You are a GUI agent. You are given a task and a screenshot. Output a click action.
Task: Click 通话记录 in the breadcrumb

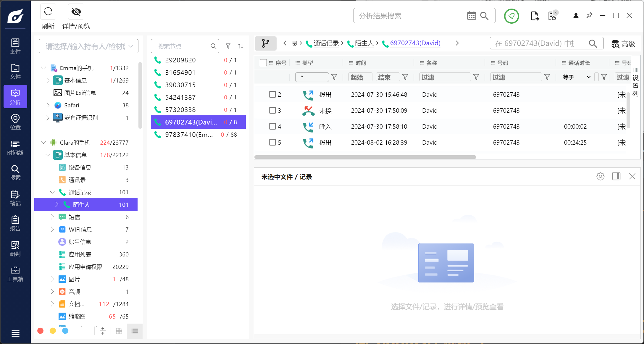[x=326, y=43]
